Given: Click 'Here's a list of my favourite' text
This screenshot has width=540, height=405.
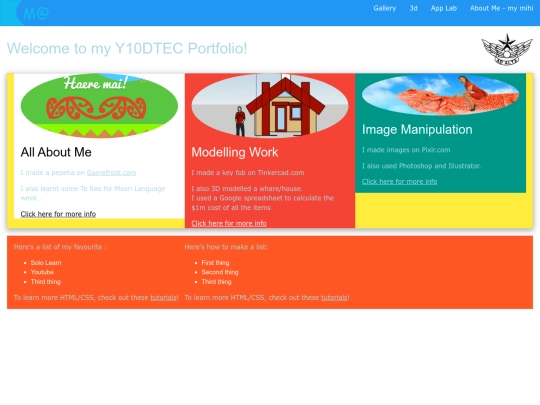Looking at the screenshot, I should pos(60,247).
